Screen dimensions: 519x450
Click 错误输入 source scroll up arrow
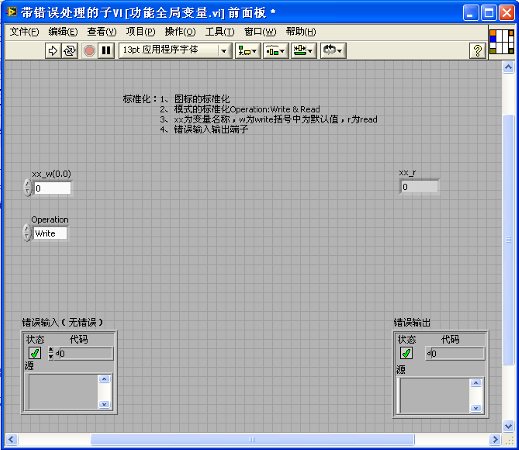click(104, 379)
